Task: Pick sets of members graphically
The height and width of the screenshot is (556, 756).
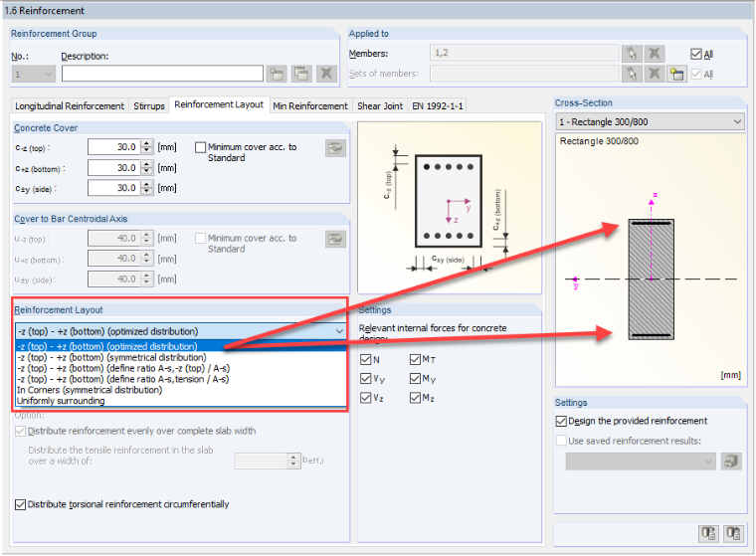Action: click(x=632, y=74)
